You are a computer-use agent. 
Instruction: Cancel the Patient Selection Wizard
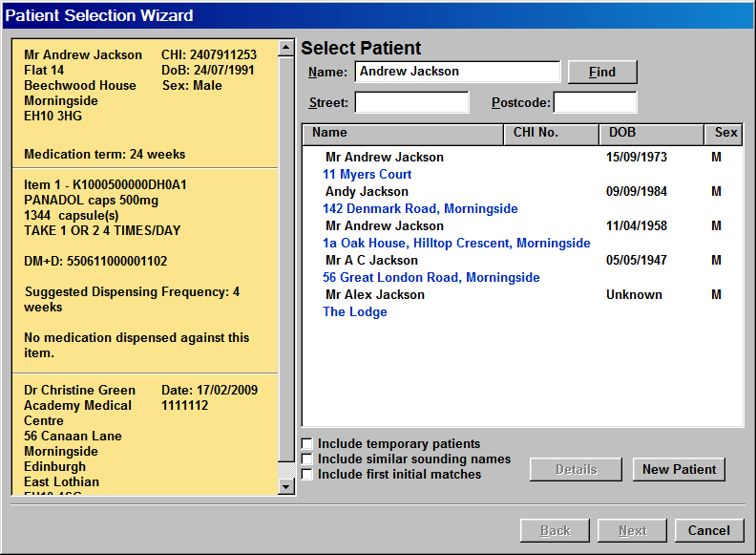pos(708,530)
